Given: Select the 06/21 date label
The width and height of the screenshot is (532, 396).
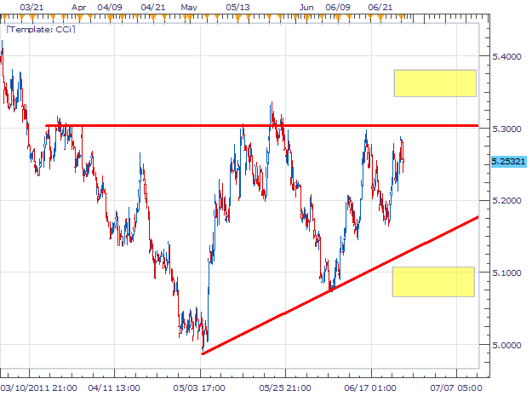Looking at the screenshot, I should tap(380, 7).
